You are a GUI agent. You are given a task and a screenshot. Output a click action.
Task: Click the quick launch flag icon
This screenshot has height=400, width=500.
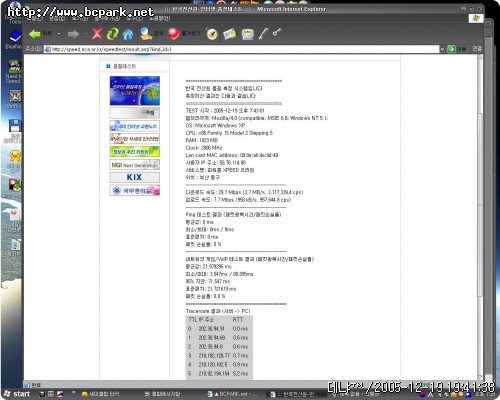pyautogui.click(x=60, y=394)
